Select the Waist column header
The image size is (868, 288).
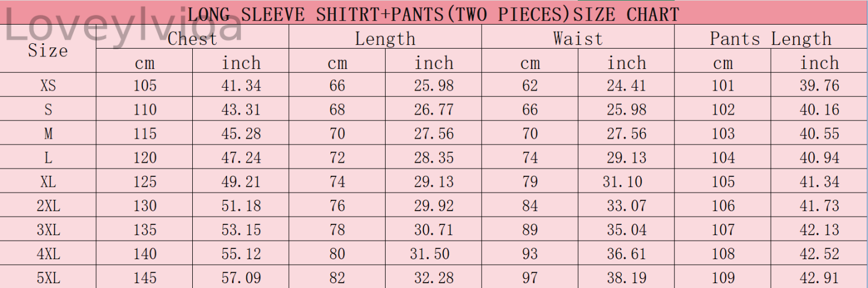[x=577, y=39]
